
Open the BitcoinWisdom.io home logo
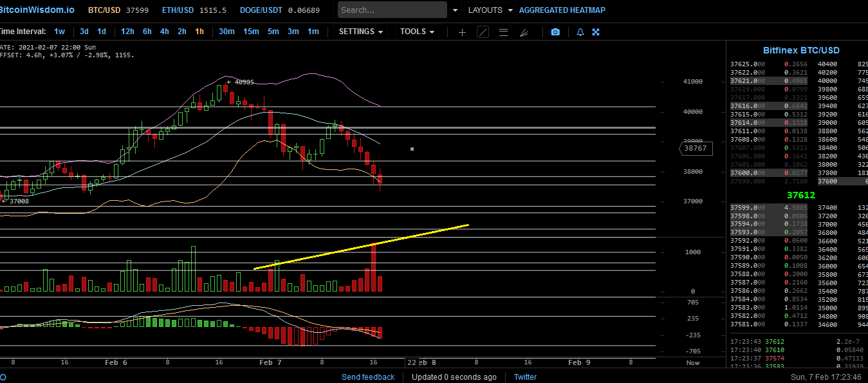click(37, 10)
